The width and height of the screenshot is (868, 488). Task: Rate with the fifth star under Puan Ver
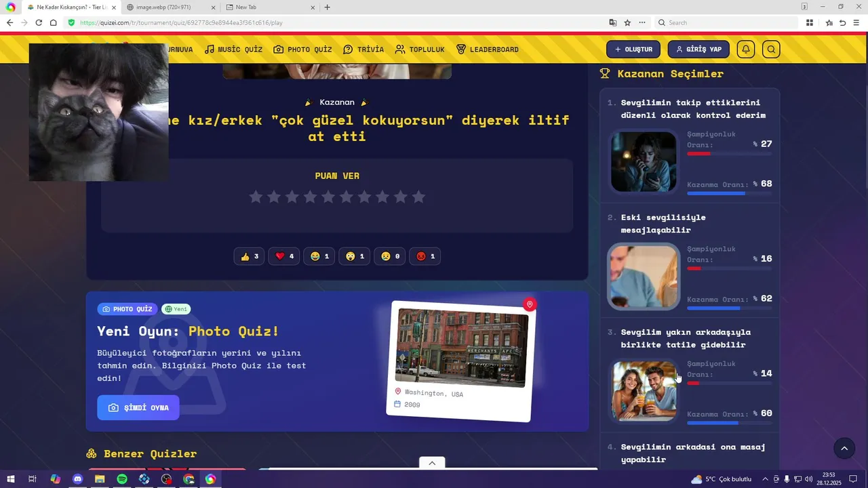click(x=328, y=197)
